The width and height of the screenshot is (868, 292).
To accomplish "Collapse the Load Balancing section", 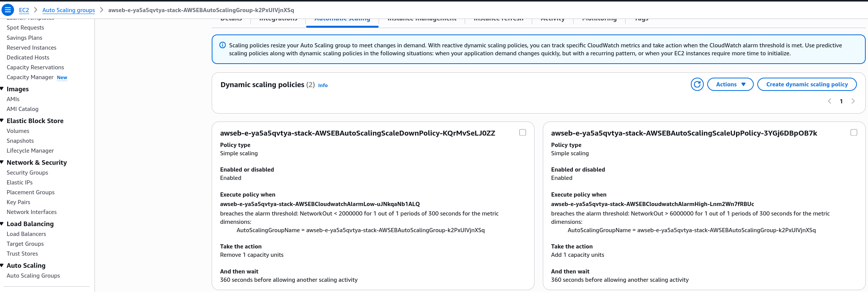I will (x=2, y=223).
